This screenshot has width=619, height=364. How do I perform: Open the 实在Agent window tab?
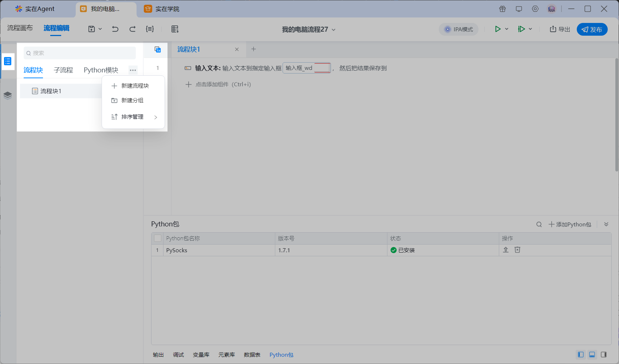[x=35, y=9]
